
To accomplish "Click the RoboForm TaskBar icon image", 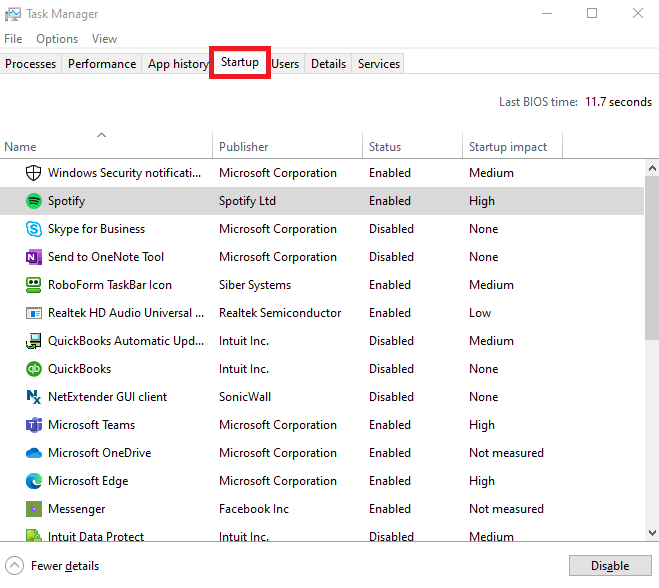I will [x=34, y=285].
